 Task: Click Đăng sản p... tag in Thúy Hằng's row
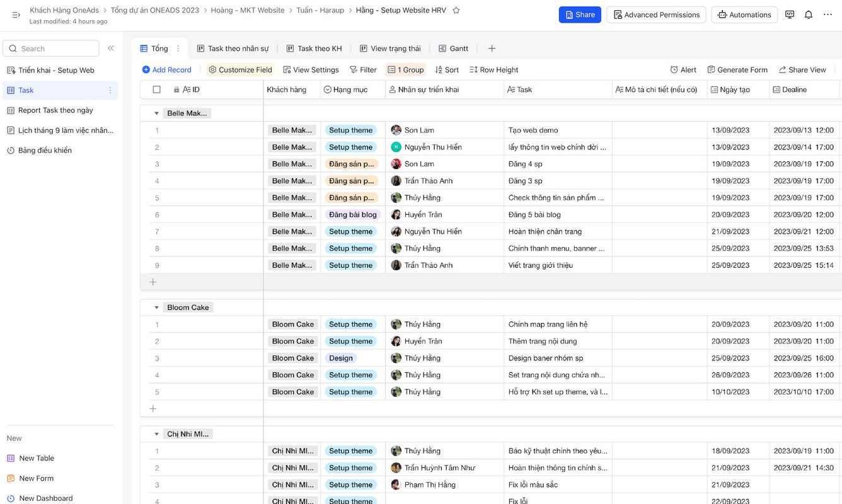(x=352, y=198)
